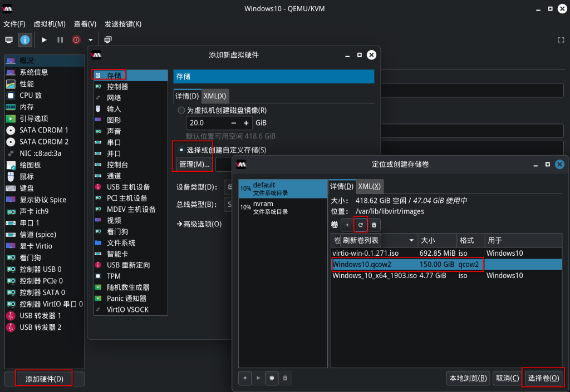Open shutdown options dropdown arrow in toolbar
The image size is (570, 392).
pos(90,39)
